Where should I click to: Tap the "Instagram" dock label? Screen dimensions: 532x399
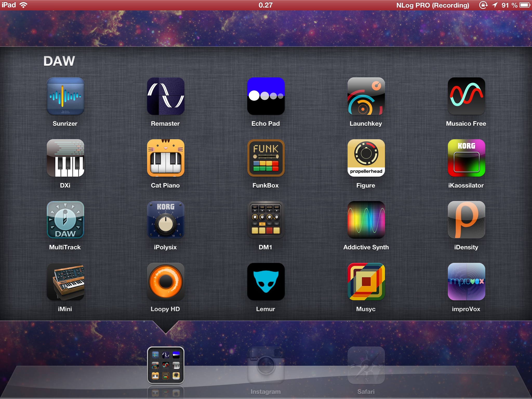265,392
